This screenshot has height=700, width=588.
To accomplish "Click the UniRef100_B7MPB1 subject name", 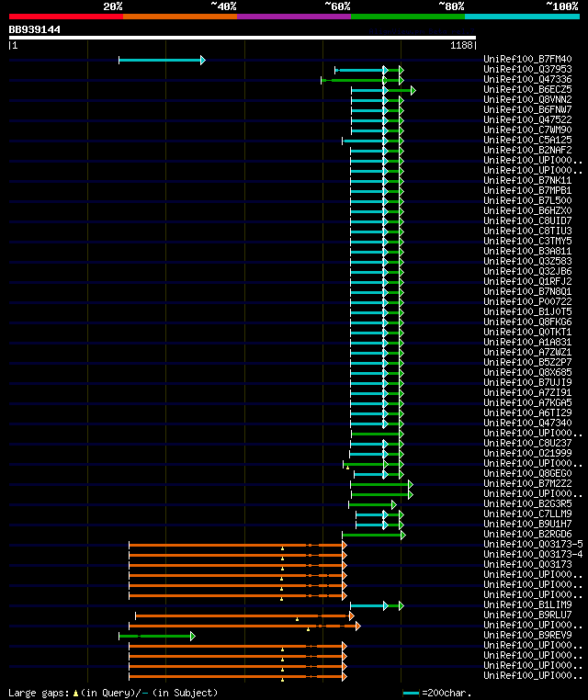I will pyautogui.click(x=527, y=191).
